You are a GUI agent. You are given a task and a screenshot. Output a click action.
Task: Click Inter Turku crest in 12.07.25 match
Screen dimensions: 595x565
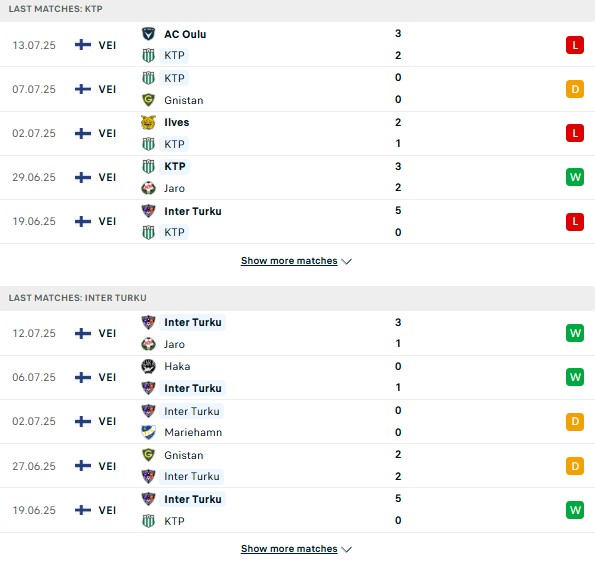click(148, 322)
